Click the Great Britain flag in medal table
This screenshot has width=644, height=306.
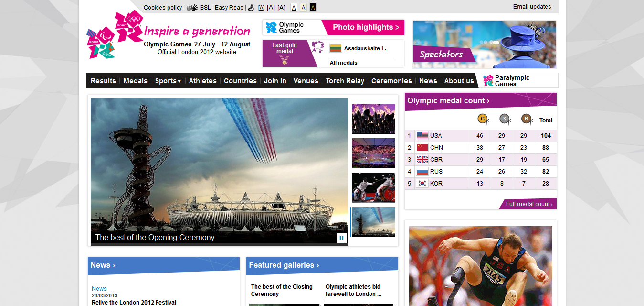pyautogui.click(x=422, y=160)
